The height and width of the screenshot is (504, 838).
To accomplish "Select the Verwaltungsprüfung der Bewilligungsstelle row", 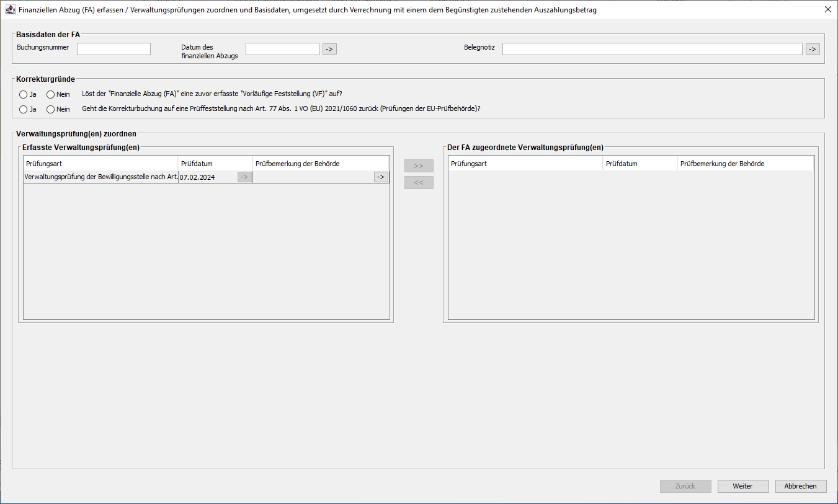I will [100, 177].
